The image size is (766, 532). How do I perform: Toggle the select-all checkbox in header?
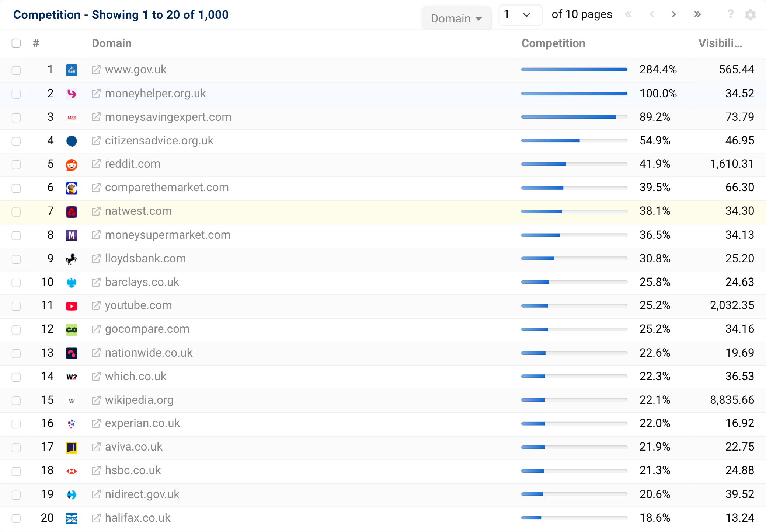pyautogui.click(x=16, y=43)
